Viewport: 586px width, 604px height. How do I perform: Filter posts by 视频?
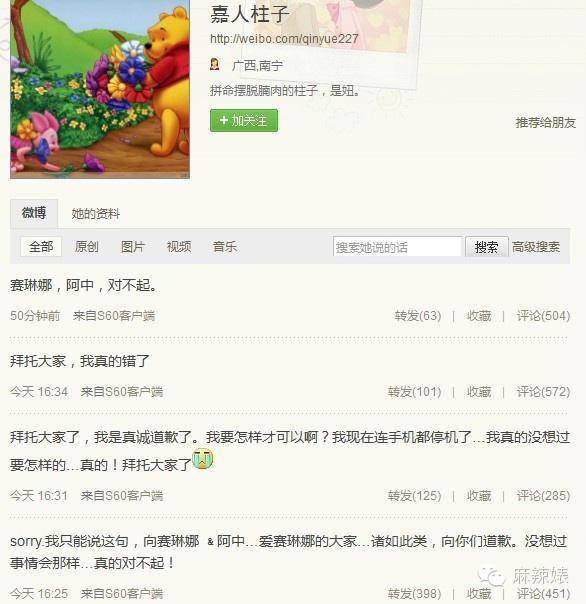(179, 247)
